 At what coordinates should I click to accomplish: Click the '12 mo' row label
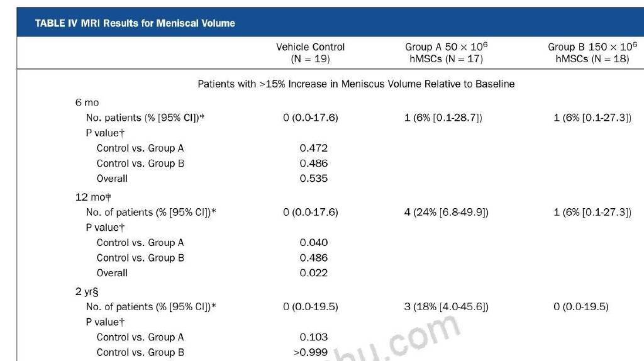[x=93, y=197]
